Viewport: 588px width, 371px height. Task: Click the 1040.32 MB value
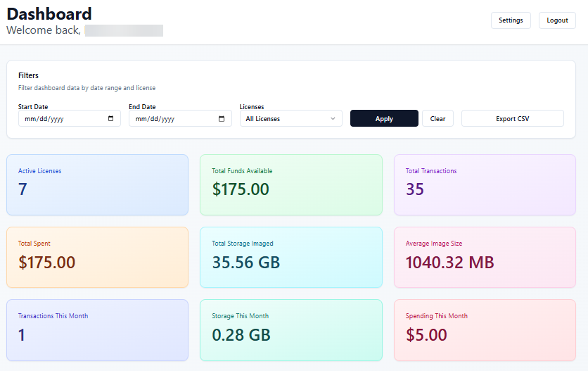tap(449, 262)
